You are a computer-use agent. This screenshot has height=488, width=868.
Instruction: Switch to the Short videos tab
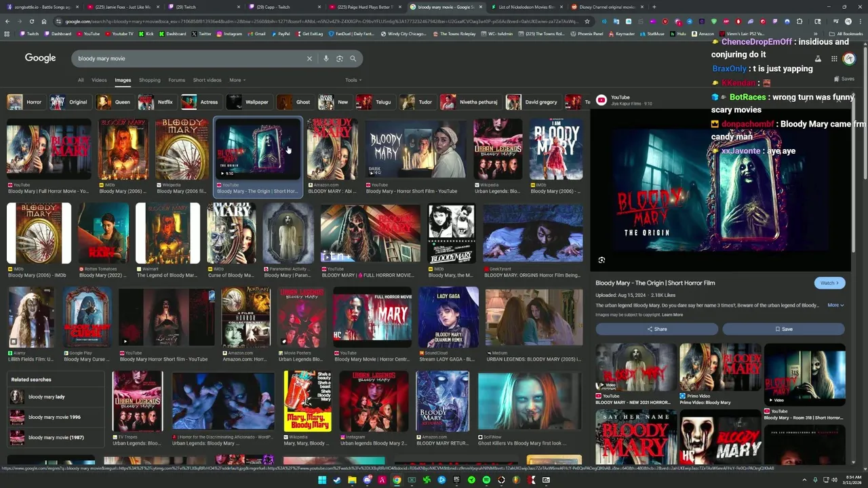207,80
